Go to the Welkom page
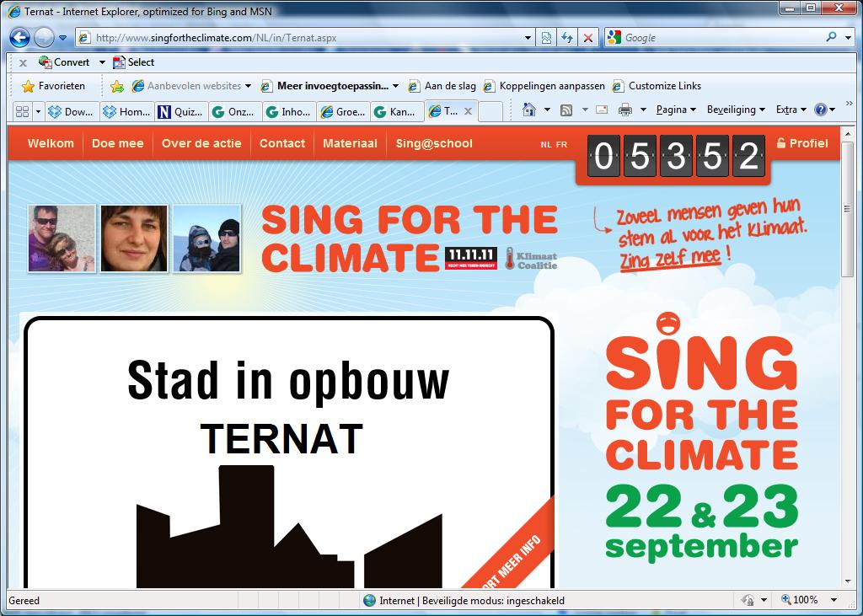This screenshot has width=863, height=616. click(x=51, y=144)
